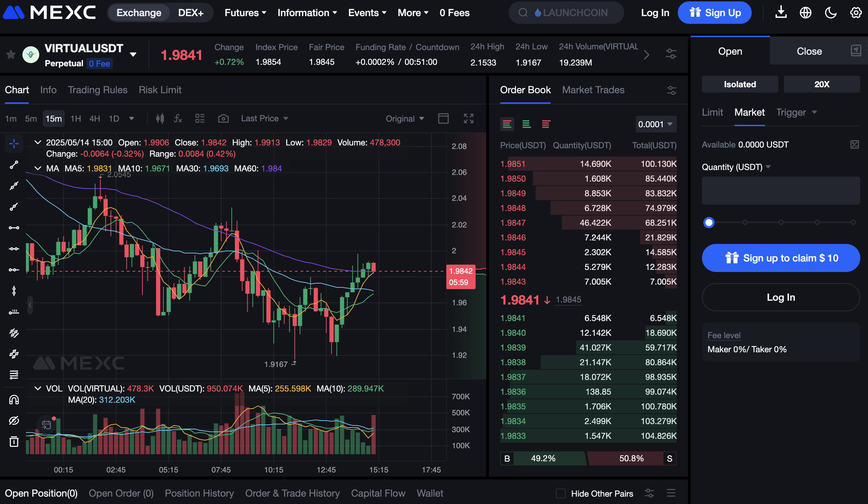Open the calculator icon beside Close tab
The width and height of the screenshot is (868, 504).
[856, 51]
